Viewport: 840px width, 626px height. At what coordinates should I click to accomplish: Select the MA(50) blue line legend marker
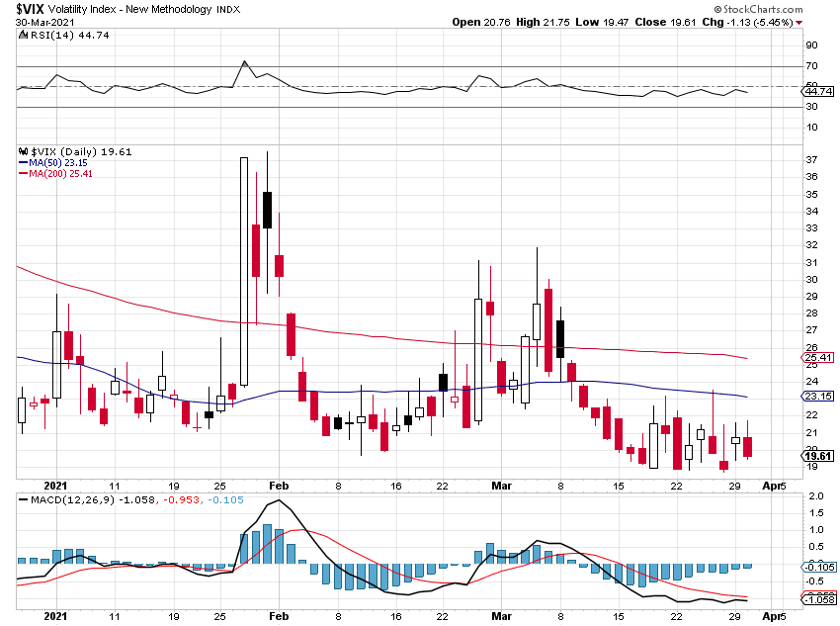tap(26, 163)
